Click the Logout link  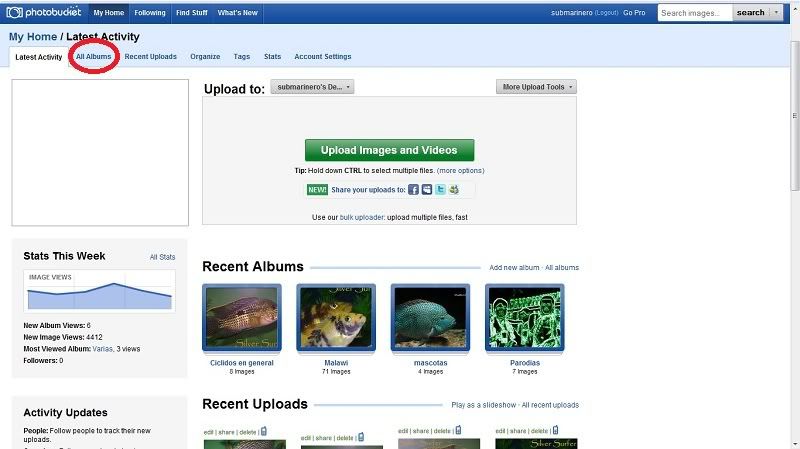point(607,13)
